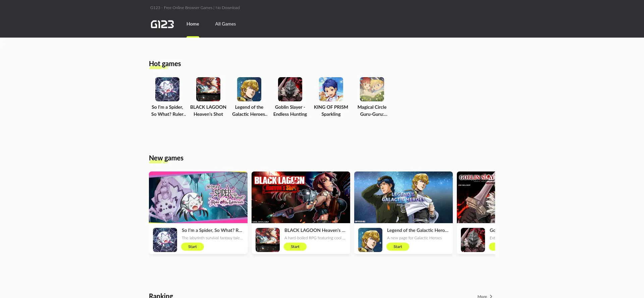Start BLACK LAGOON Heaven's Shot game

(x=295, y=247)
